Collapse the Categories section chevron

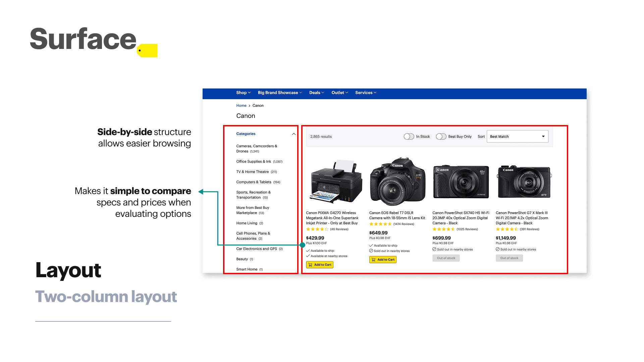[294, 134]
